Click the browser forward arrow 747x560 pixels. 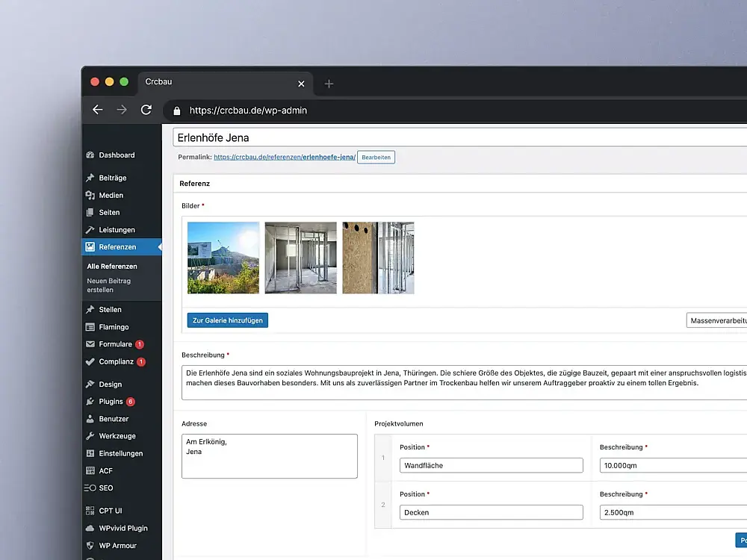122,110
